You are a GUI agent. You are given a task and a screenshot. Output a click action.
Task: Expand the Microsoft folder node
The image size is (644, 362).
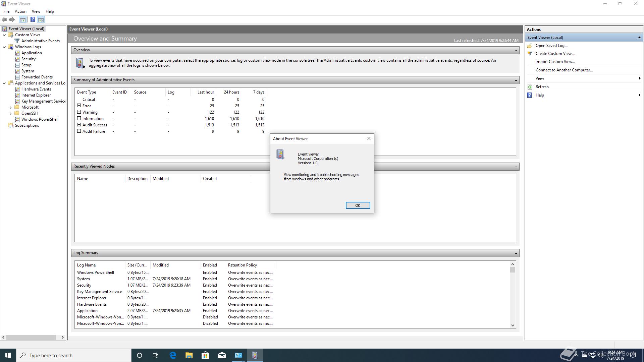coord(10,108)
